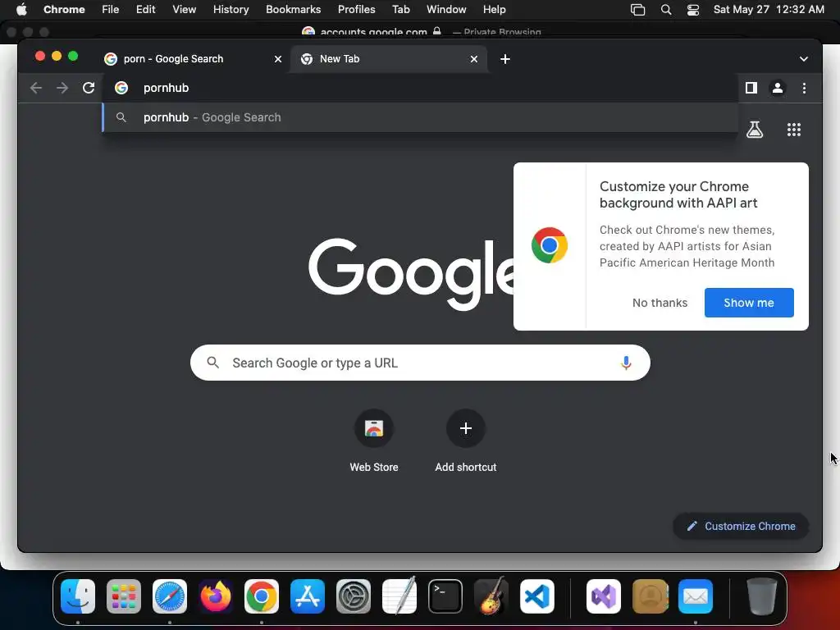Open Visual Studio from the dock
840x630 pixels.
click(604, 596)
